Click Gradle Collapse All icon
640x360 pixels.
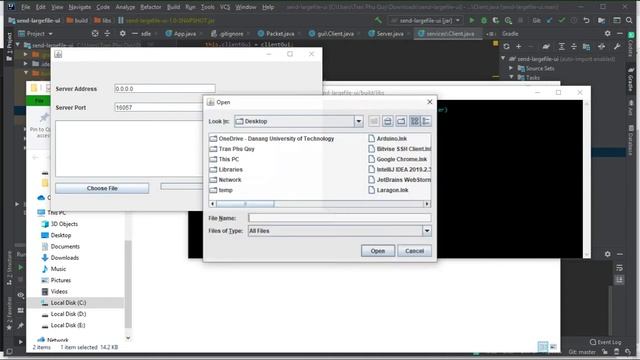point(573,47)
